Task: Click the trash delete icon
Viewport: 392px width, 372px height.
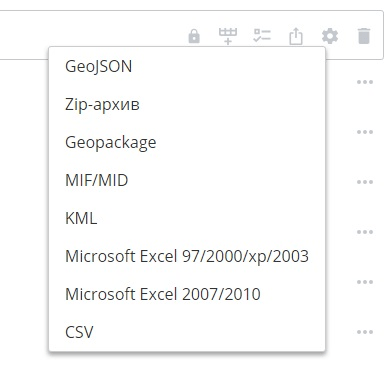Action: click(x=364, y=36)
